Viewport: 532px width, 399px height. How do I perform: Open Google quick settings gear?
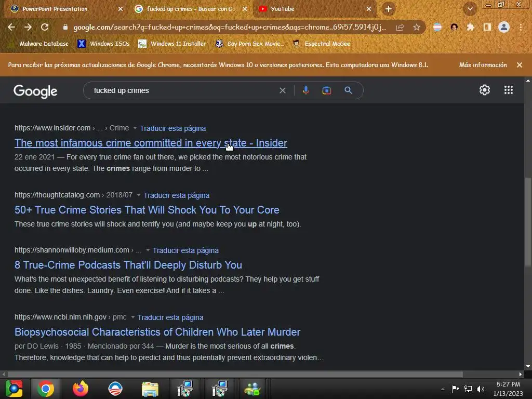coord(485,90)
